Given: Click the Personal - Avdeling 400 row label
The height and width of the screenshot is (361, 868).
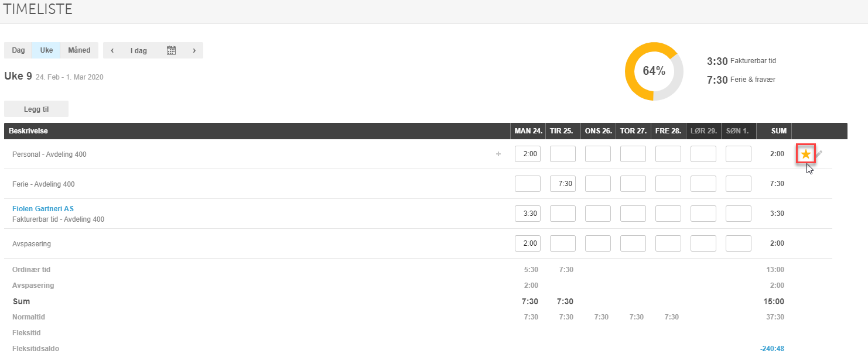Looking at the screenshot, I should (x=49, y=154).
